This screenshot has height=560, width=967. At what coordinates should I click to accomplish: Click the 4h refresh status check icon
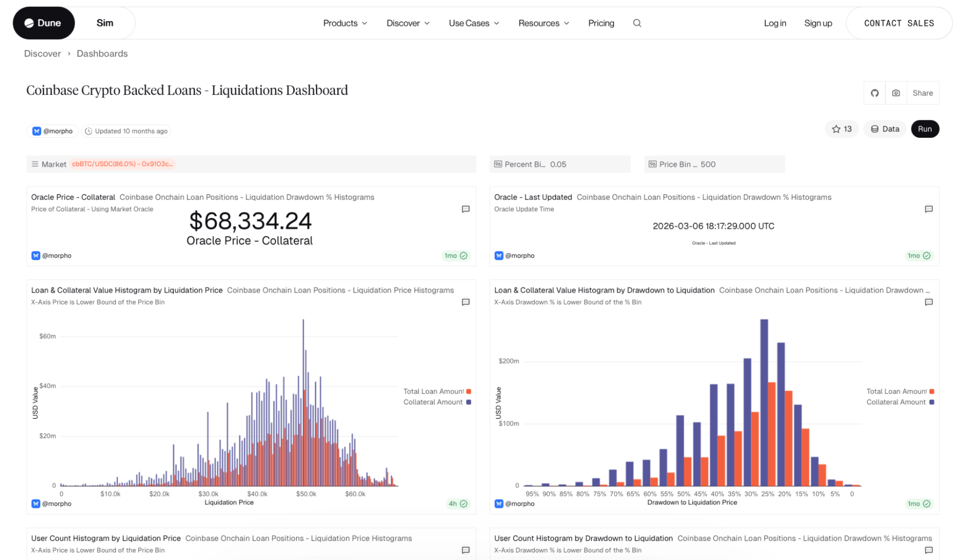(463, 503)
